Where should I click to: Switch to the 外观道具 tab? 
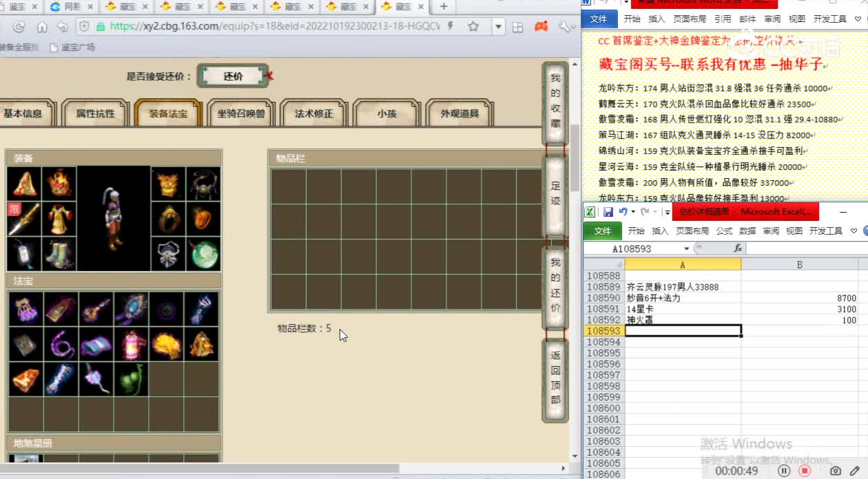(459, 114)
